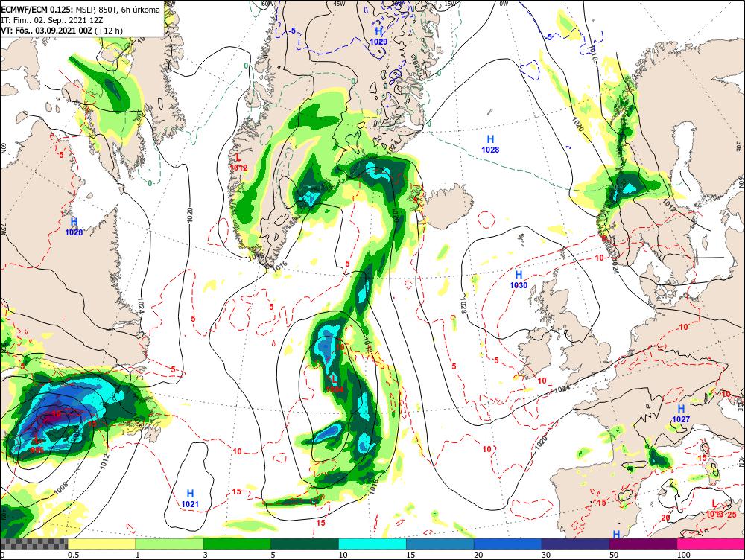745x560 pixels.
Task: Select the 'L 996' low near Newfoundland
Action: click(37, 445)
